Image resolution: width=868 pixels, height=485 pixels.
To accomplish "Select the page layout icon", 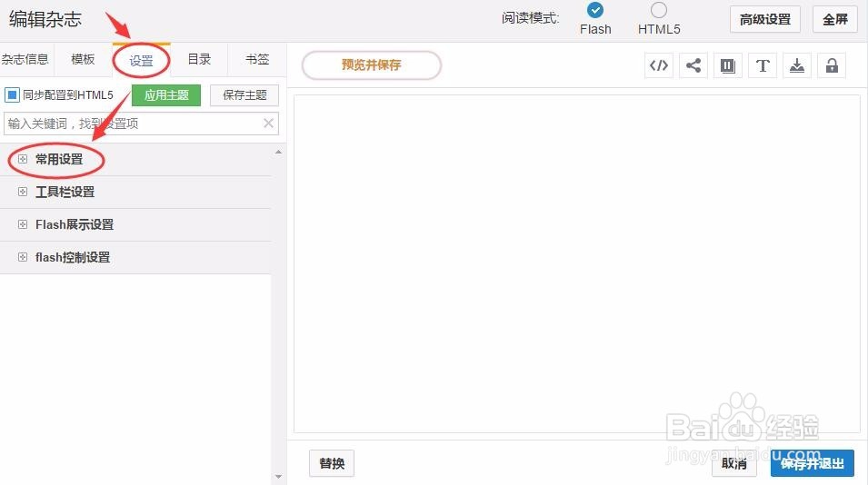I will click(x=728, y=65).
